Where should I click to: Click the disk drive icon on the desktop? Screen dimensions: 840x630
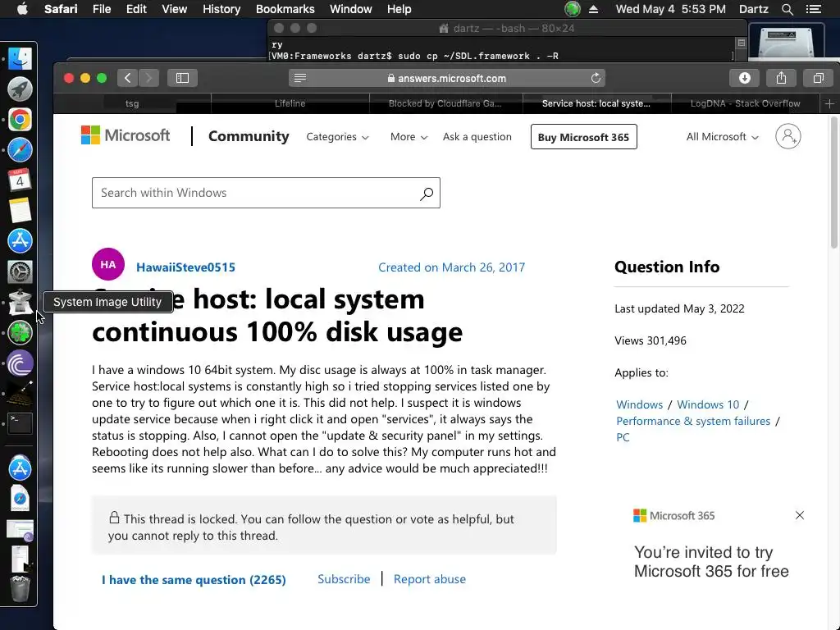coord(787,41)
